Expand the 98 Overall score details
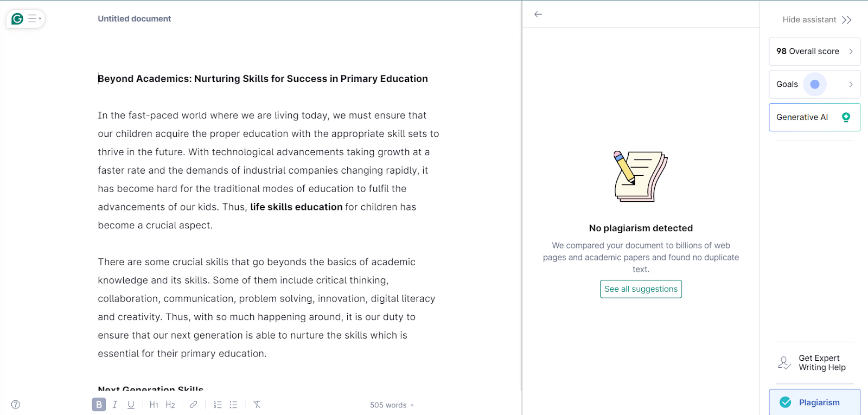The width and height of the screenshot is (868, 415). 814,51
